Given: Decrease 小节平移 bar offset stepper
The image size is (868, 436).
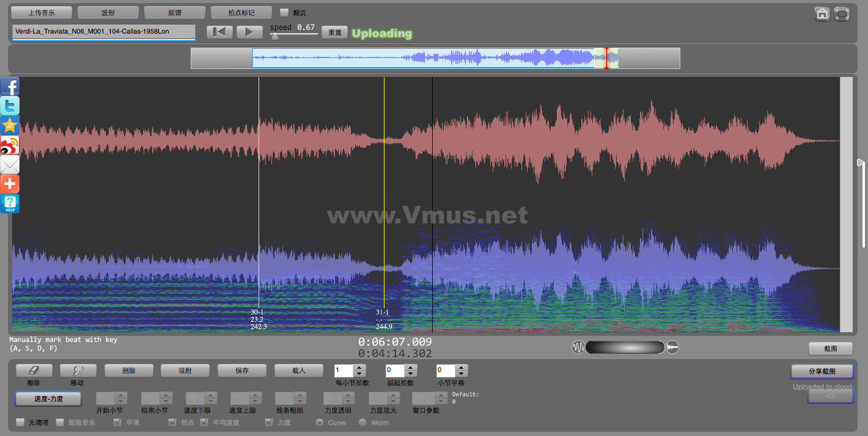Looking at the screenshot, I should coord(462,374).
